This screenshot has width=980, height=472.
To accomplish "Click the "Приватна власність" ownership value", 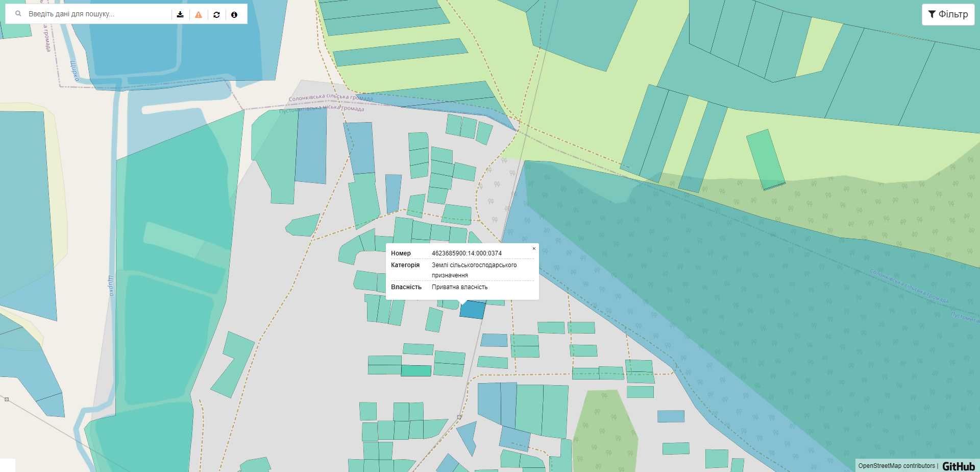I will (x=459, y=287).
